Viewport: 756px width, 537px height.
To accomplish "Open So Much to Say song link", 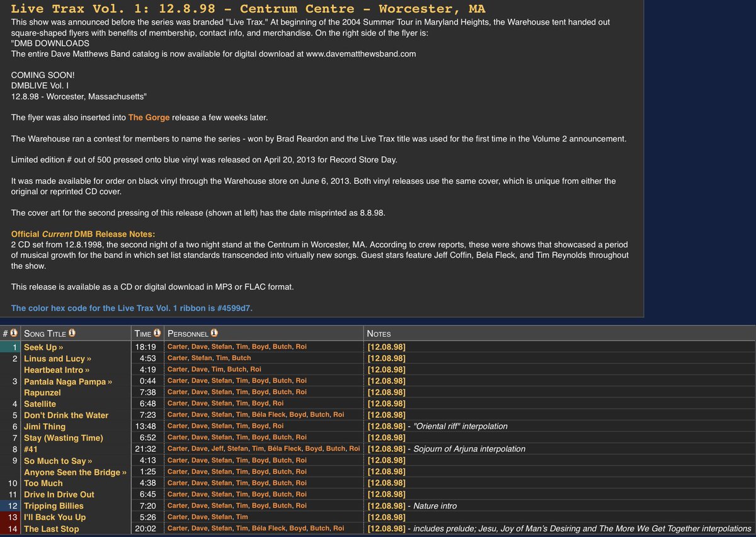I will pos(58,461).
